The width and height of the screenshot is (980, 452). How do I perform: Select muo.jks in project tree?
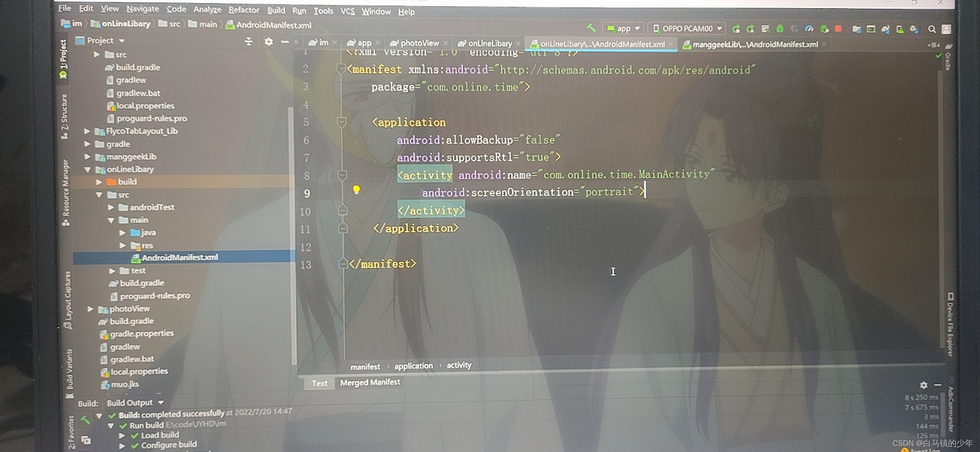tap(124, 384)
